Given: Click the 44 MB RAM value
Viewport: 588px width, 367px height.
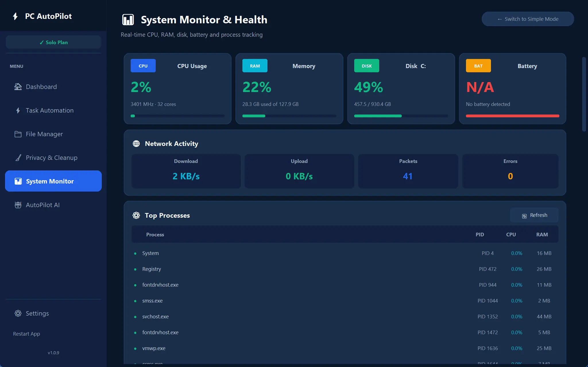Looking at the screenshot, I should click(544, 316).
